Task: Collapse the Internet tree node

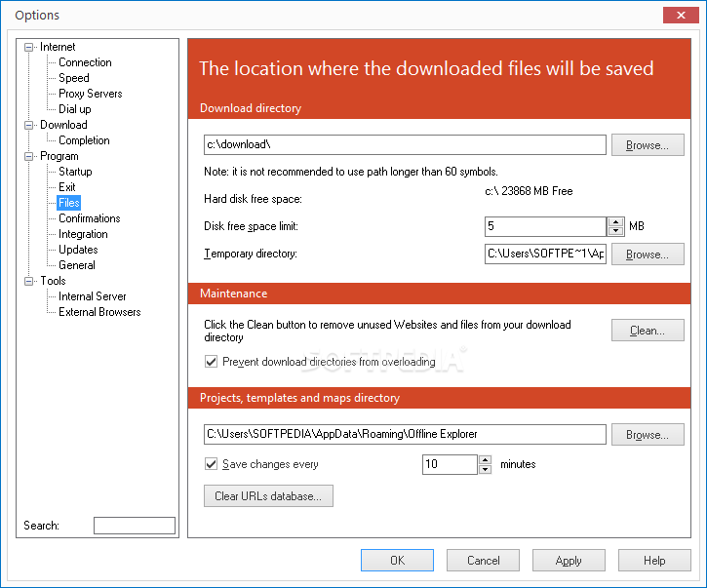Action: pos(29,47)
